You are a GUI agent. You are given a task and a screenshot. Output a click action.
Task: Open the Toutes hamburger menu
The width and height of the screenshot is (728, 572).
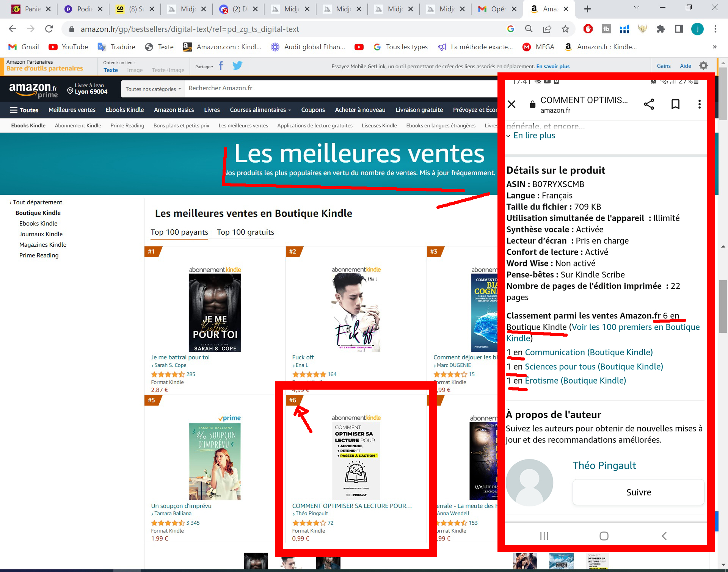(24, 110)
